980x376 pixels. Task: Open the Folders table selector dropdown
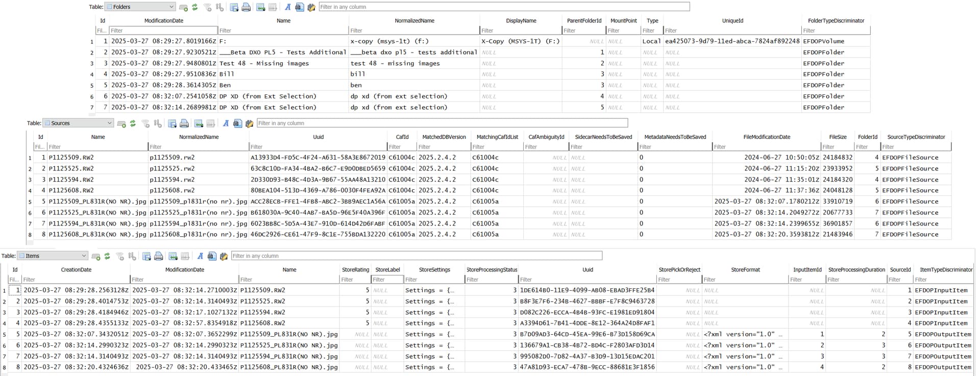point(140,7)
